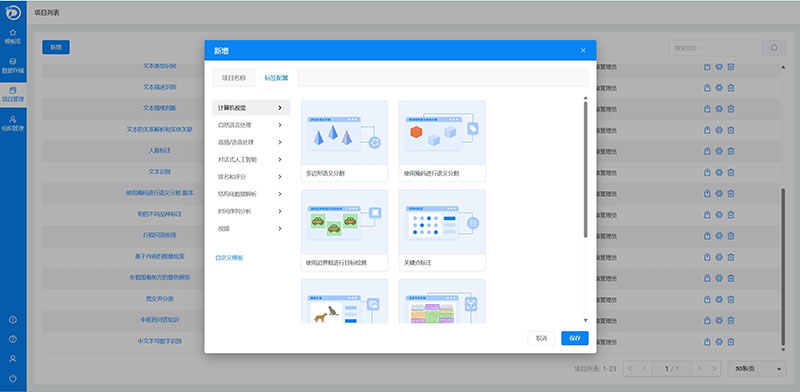The height and width of the screenshot is (392, 800).
Task: Click the dialog's vertical scrollbar down arrow
Action: (x=585, y=320)
